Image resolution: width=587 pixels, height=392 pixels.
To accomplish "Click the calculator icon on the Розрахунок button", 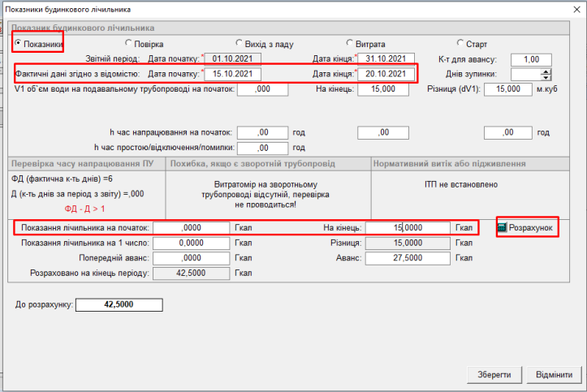I will click(x=503, y=227).
